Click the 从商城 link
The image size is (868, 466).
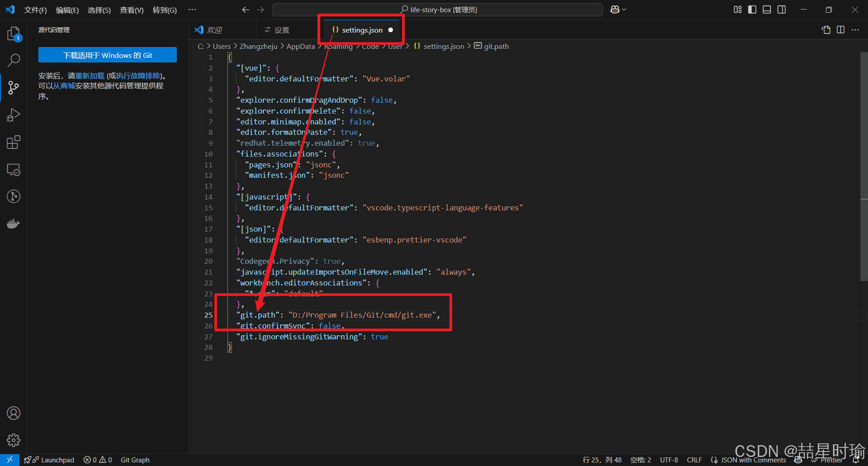tap(64, 86)
